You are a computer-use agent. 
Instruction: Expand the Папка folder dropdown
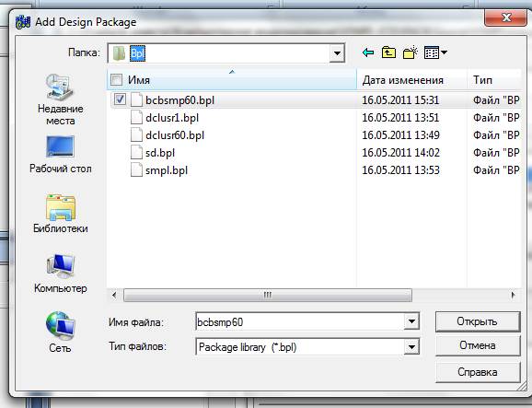pyautogui.click(x=337, y=53)
